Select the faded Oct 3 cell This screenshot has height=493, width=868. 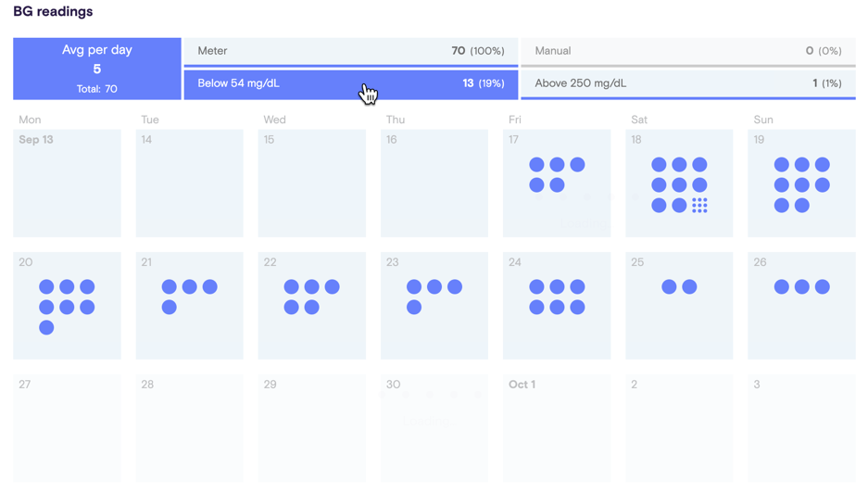[x=801, y=427]
